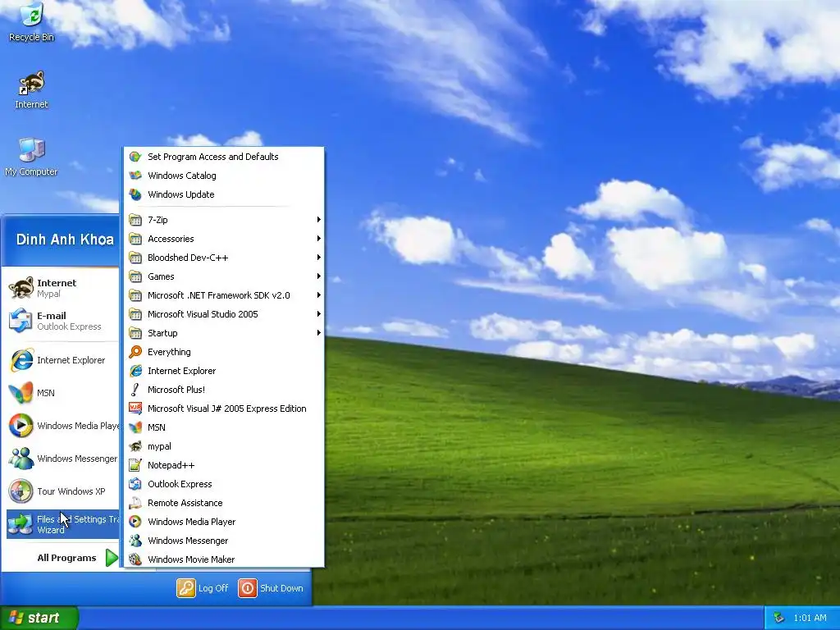Launch Windows Messenger from left start panel
Image resolution: width=840 pixels, height=630 pixels.
tap(63, 459)
